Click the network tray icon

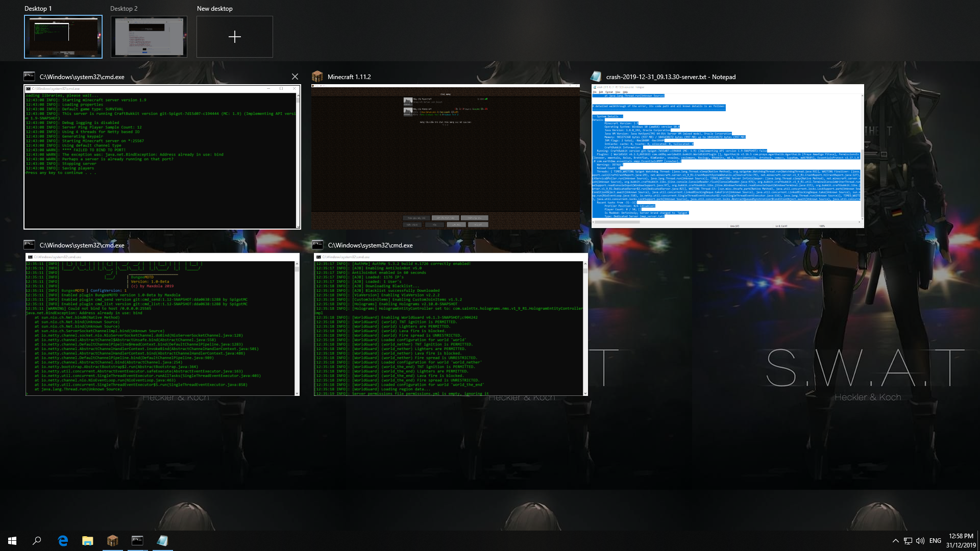908,541
